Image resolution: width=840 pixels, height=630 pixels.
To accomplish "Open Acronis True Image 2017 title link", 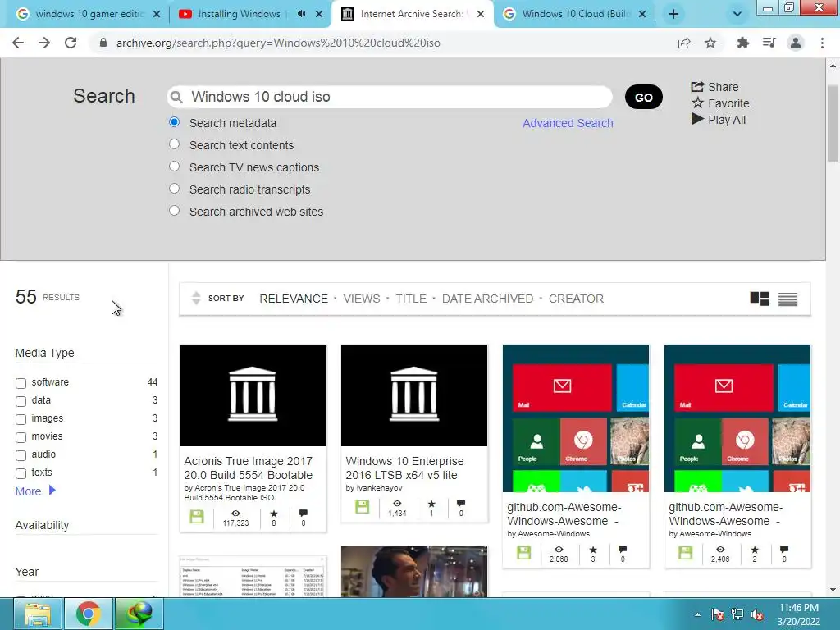I will (248, 468).
